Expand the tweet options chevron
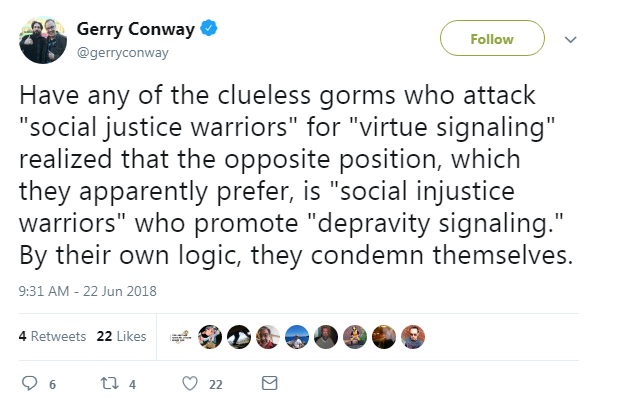 point(571,39)
